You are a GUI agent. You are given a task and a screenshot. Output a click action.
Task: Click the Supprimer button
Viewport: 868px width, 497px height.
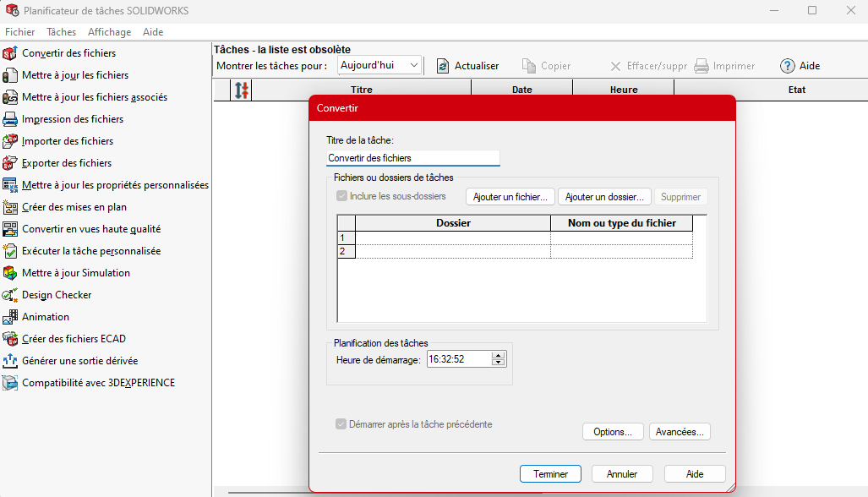click(681, 197)
